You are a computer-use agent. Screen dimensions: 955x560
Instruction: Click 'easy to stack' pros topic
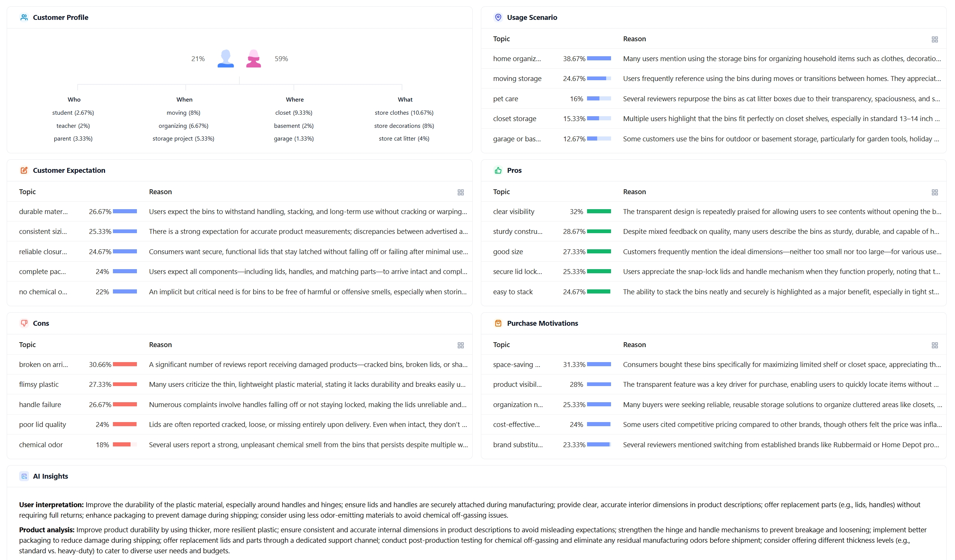coord(513,292)
